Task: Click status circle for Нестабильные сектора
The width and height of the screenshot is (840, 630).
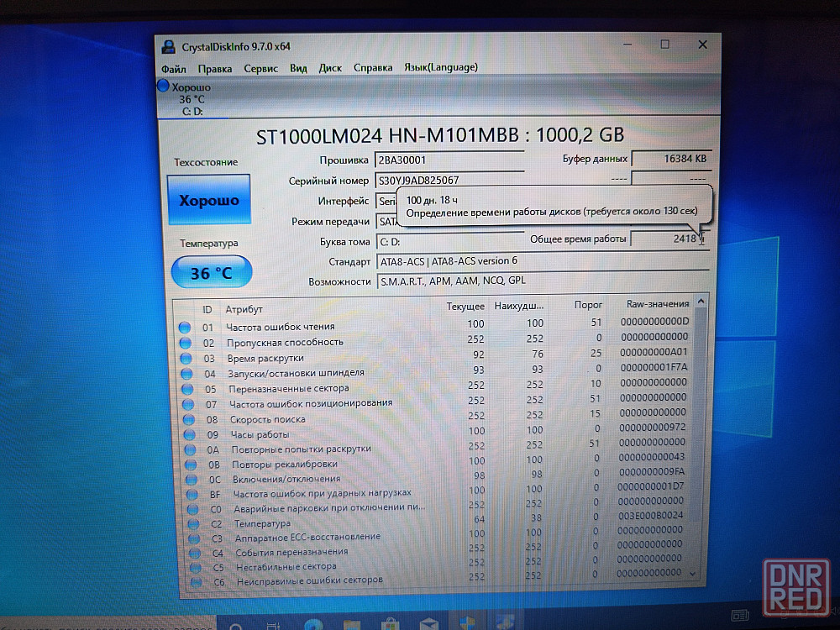Action: click(x=196, y=568)
